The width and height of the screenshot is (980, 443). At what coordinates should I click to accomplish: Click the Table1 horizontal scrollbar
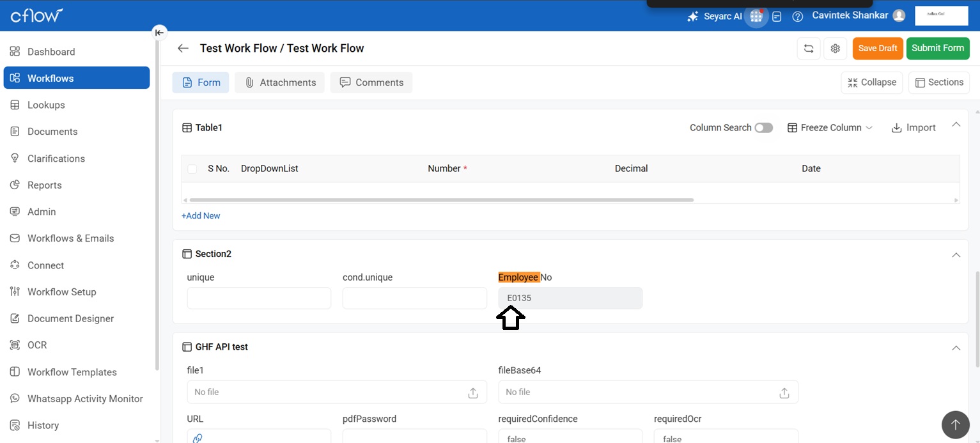pyautogui.click(x=441, y=200)
